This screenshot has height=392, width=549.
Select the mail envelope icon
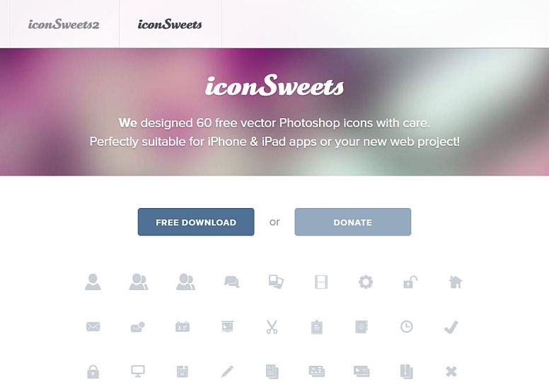[93, 326]
